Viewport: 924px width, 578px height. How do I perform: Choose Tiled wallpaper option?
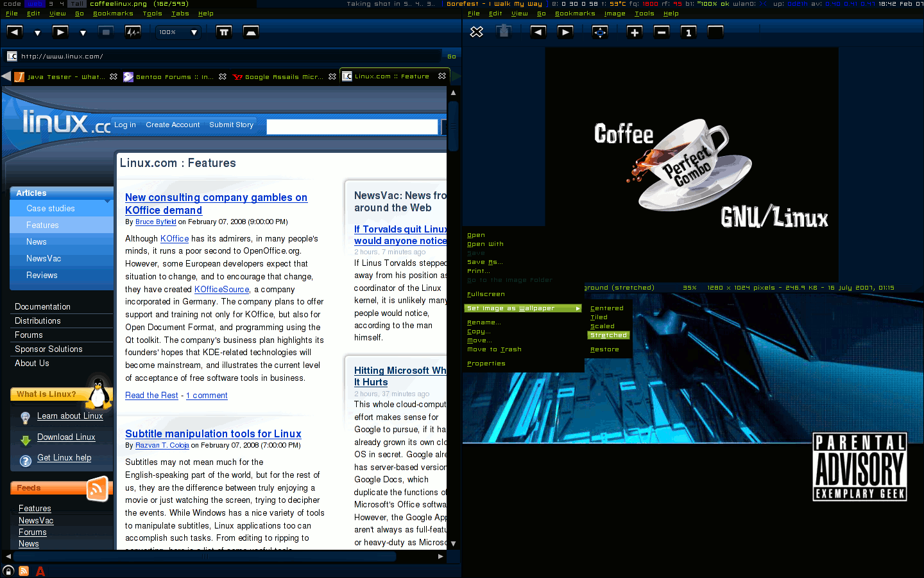pos(599,317)
